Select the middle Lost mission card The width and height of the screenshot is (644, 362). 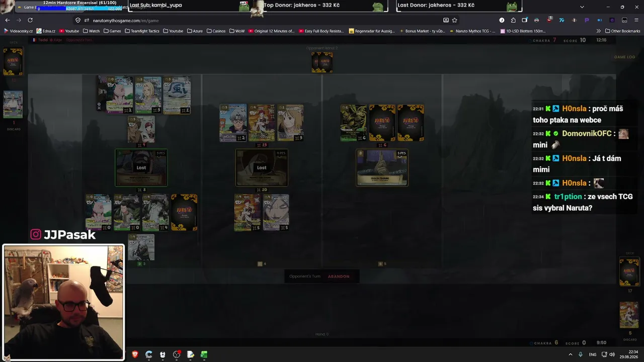(x=262, y=168)
